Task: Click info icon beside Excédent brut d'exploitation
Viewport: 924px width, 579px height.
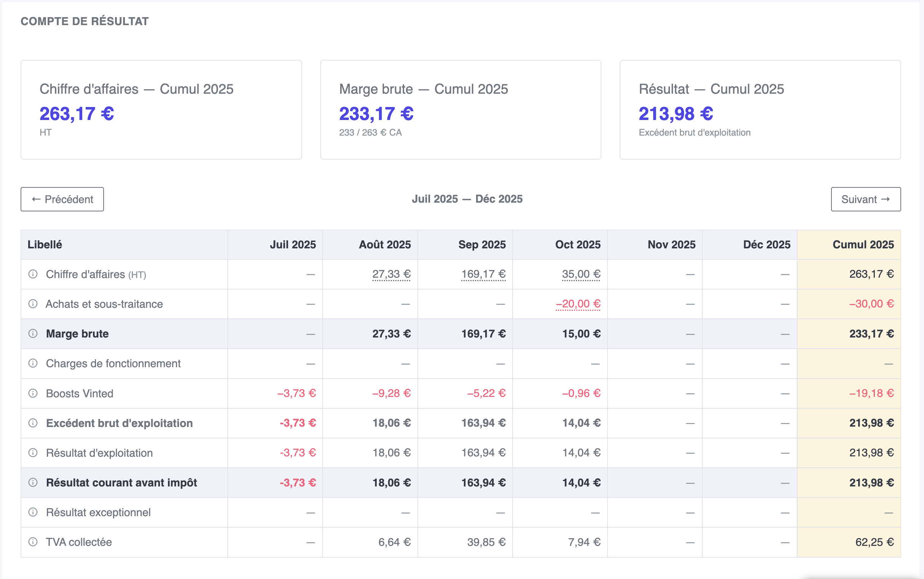Action: click(x=33, y=423)
